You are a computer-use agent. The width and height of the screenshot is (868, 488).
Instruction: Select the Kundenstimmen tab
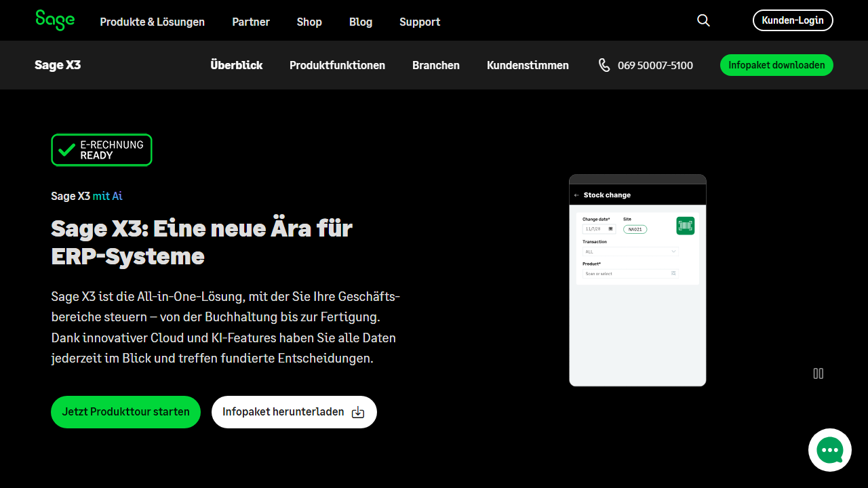point(528,65)
